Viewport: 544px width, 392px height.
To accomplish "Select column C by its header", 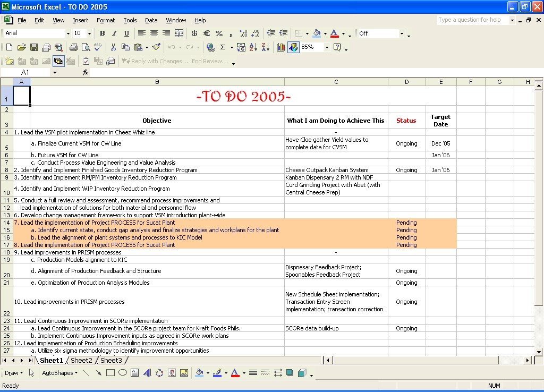I will pyautogui.click(x=336, y=82).
